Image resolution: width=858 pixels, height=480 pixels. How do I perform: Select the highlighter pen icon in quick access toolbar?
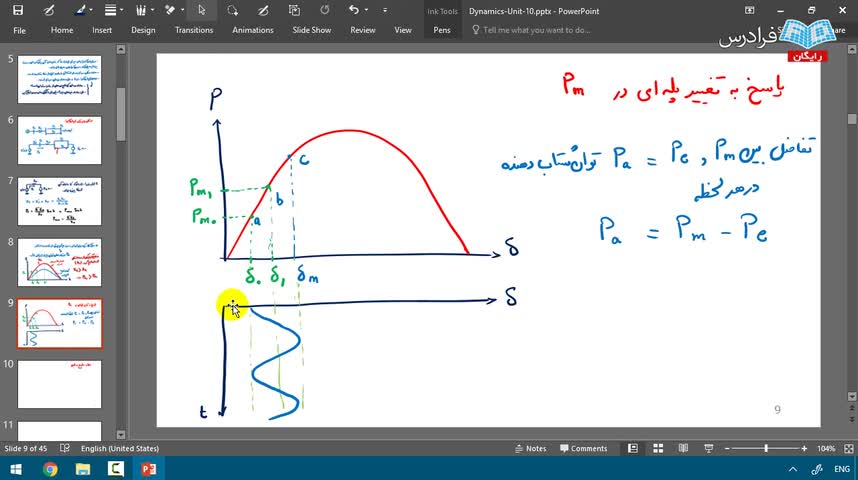[x=80, y=10]
